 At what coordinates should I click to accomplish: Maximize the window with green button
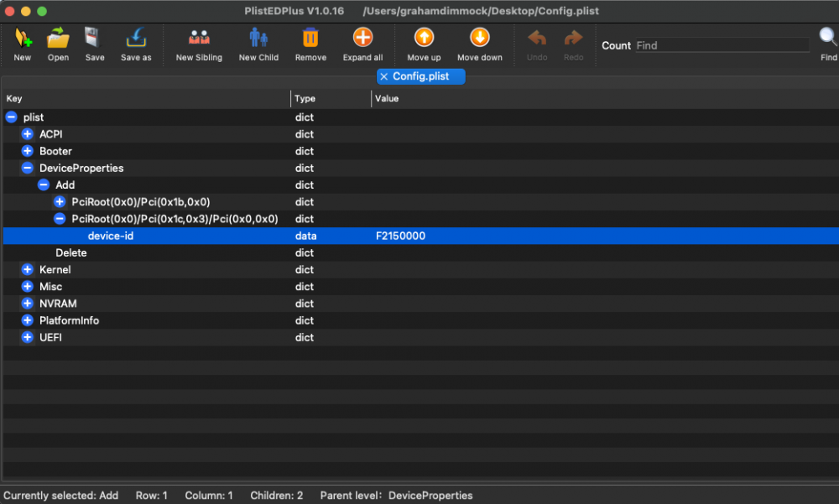(x=42, y=11)
